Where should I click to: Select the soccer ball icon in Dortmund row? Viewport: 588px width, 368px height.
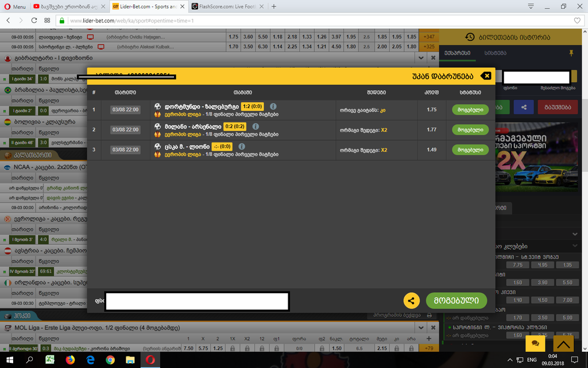[x=157, y=106]
